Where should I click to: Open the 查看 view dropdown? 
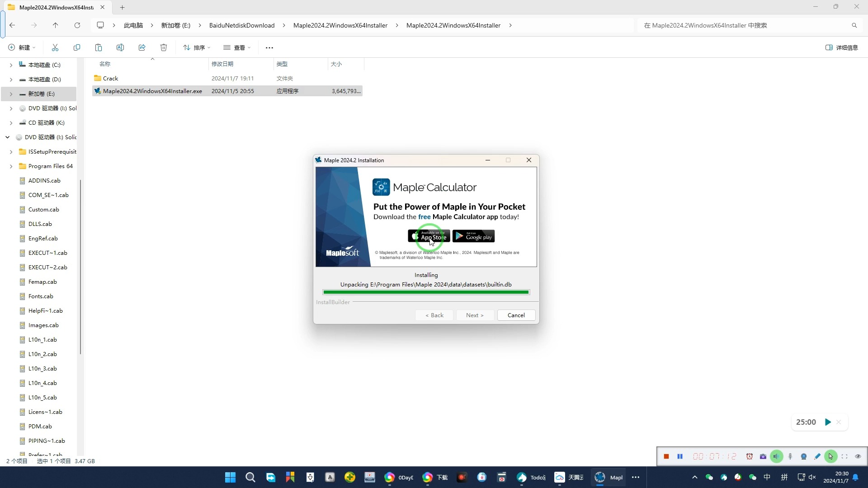tap(237, 47)
